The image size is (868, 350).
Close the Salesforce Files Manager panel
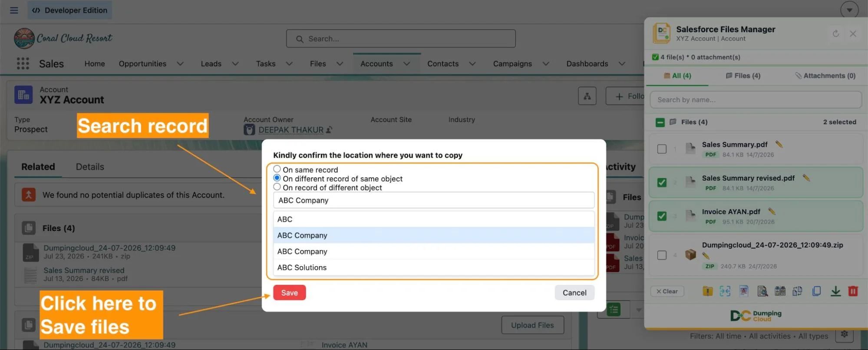point(853,33)
